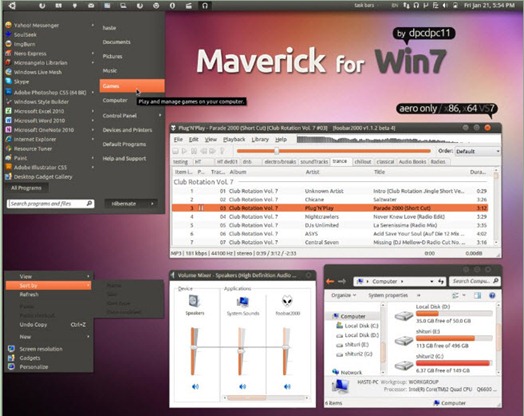The width and height of the screenshot is (524, 416).
Task: Click the refresh icon in Explorer address bar
Action: click(x=441, y=281)
